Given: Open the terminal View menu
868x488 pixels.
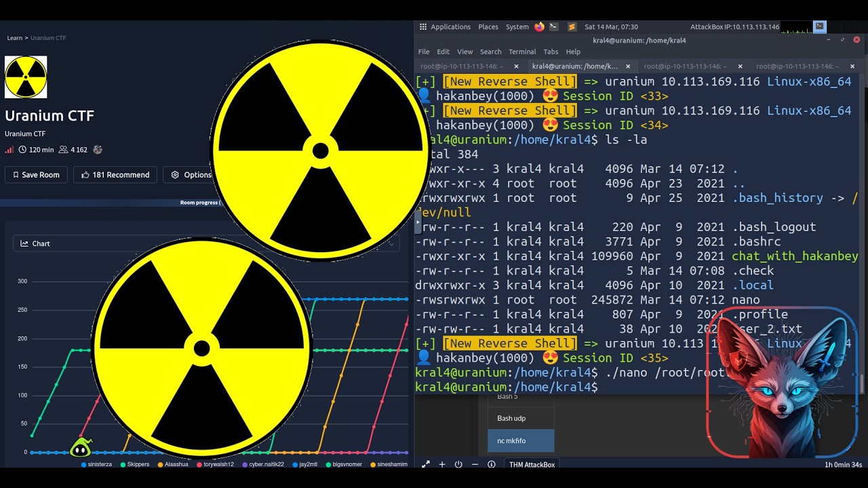Looking at the screenshot, I should point(465,52).
